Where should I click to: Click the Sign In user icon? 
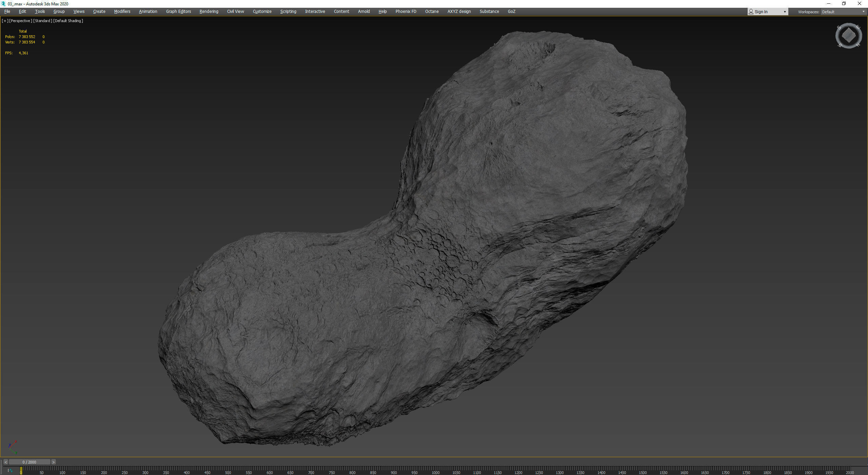coord(751,12)
